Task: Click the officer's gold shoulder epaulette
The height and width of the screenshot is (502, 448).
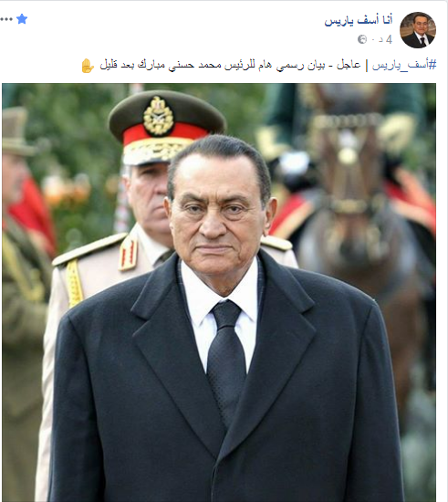Action: click(90, 249)
